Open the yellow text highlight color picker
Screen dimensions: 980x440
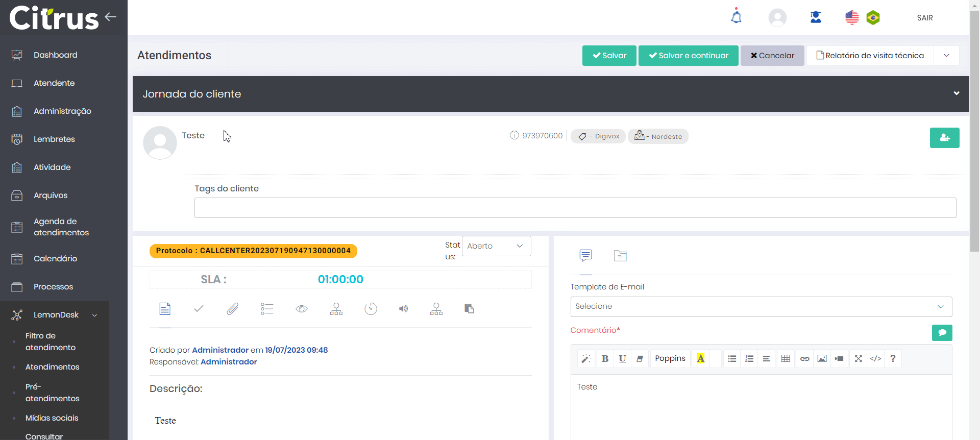[x=701, y=359]
